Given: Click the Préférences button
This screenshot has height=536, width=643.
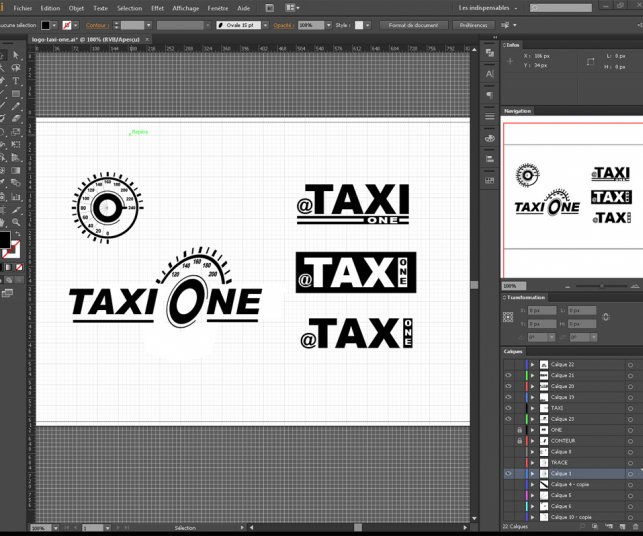Looking at the screenshot, I should click(x=473, y=24).
